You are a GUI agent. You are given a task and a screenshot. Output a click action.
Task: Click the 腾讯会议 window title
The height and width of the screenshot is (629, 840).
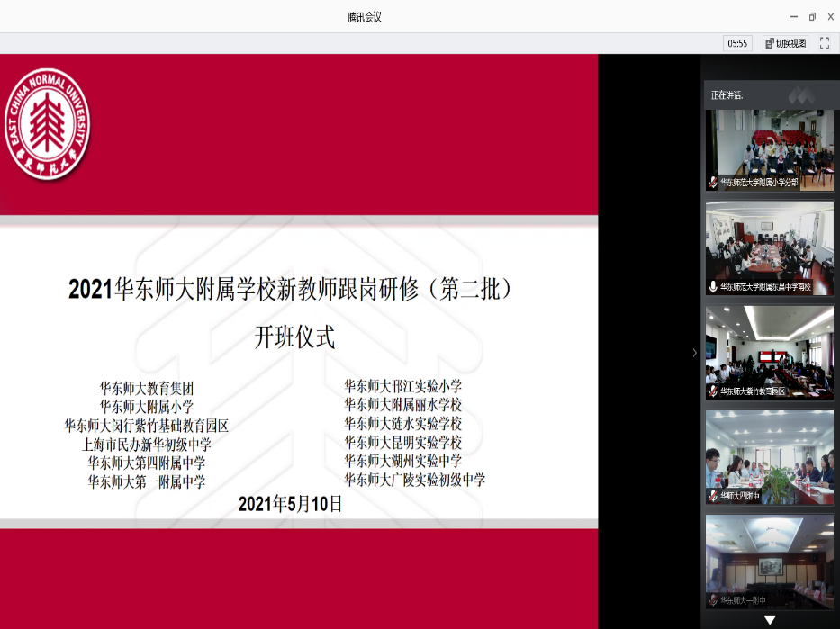point(365,17)
